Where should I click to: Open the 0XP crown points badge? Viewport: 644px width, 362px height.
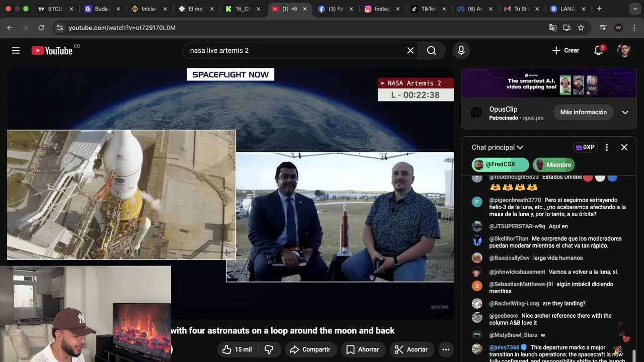[x=585, y=147]
